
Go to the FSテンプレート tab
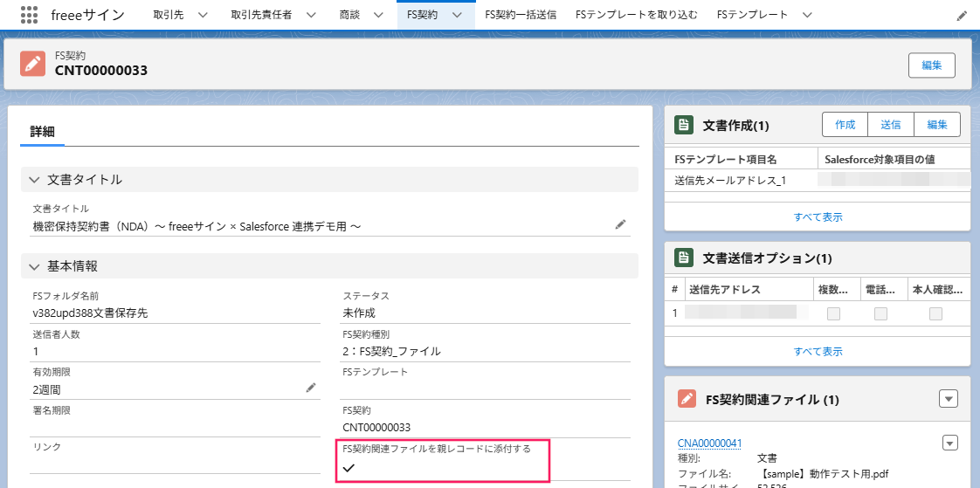click(x=753, y=15)
